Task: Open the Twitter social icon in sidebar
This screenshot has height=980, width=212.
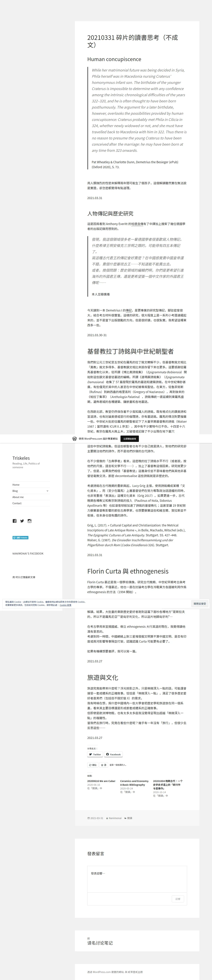Action: pos(22,521)
